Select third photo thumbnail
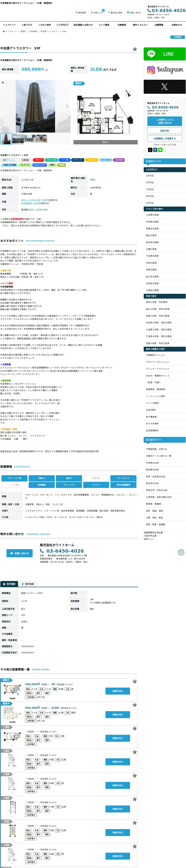Screen dimensions: 186x868 pos(30,138)
